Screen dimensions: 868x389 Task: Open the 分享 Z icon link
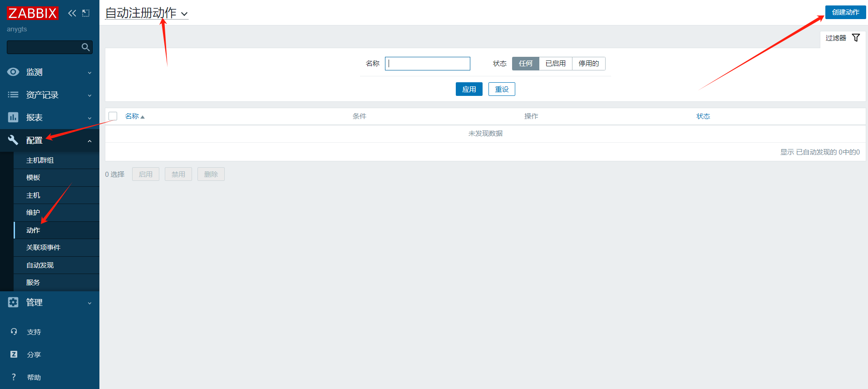point(14,354)
